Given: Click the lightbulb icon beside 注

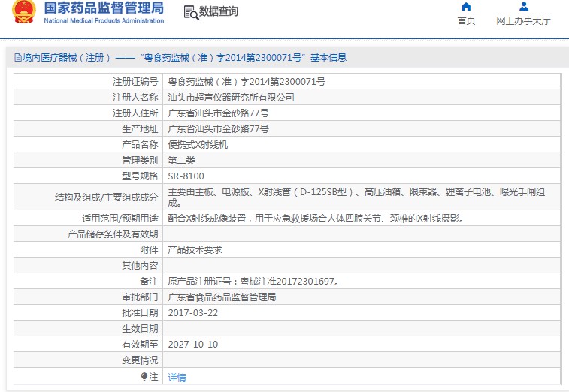Looking at the screenshot, I should pyautogui.click(x=144, y=376).
